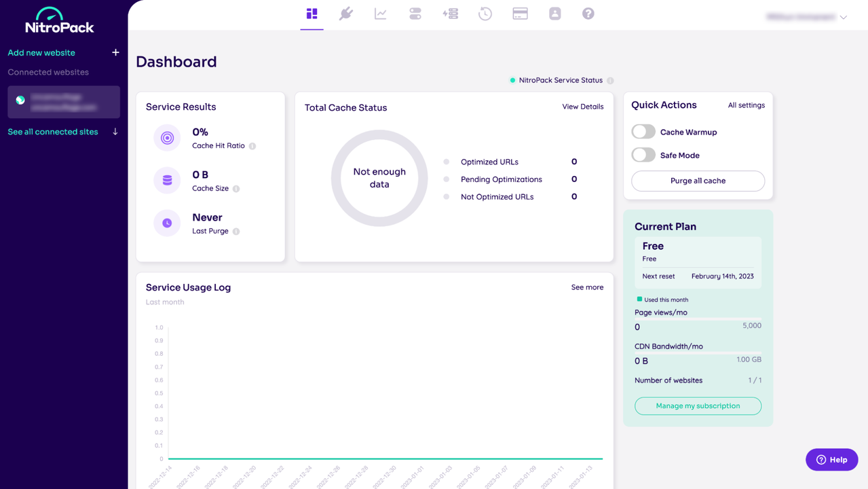Click the Purge all cache button

click(x=698, y=181)
